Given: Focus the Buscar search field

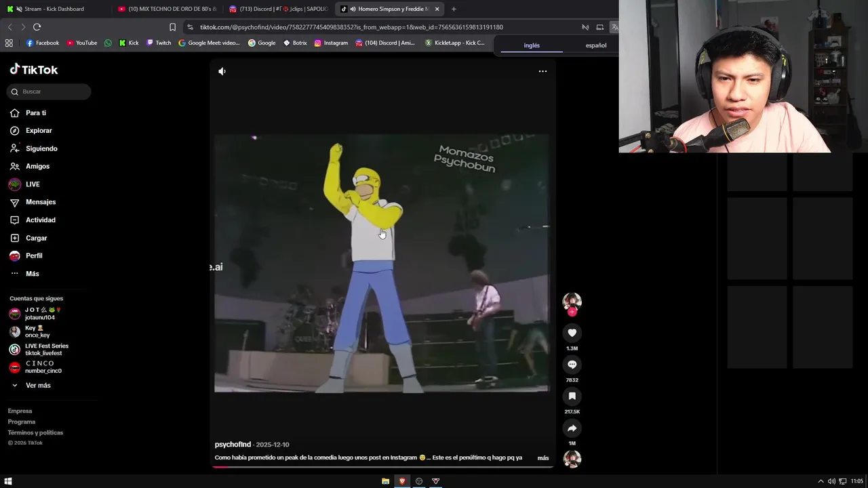Looking at the screenshot, I should point(50,91).
